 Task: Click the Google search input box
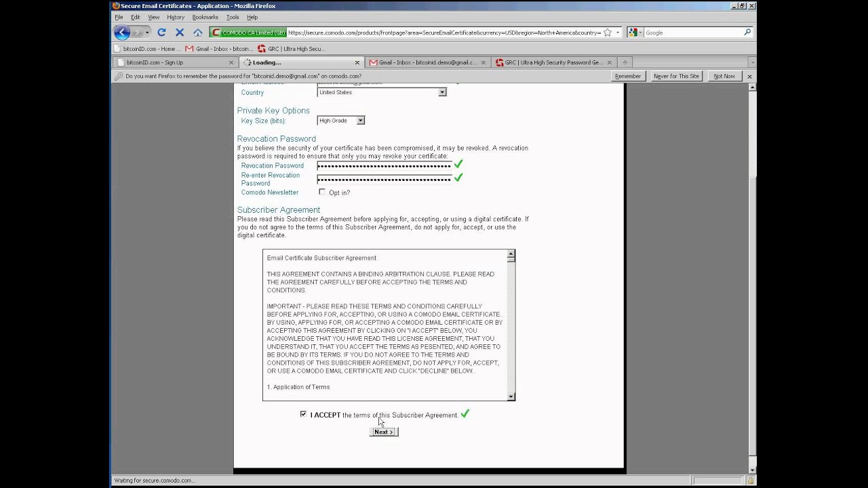point(693,33)
